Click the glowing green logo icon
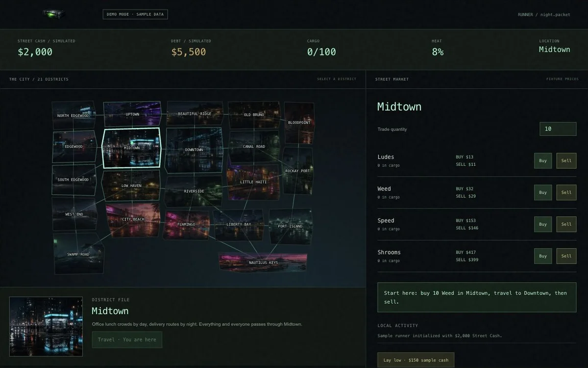 coord(53,14)
